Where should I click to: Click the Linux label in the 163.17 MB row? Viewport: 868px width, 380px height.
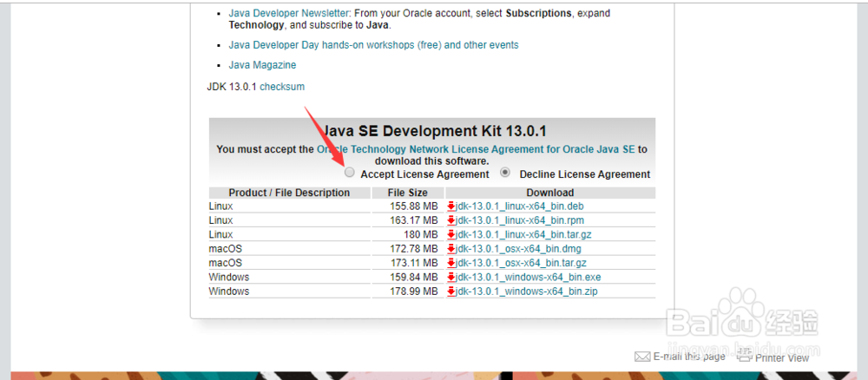(x=220, y=220)
